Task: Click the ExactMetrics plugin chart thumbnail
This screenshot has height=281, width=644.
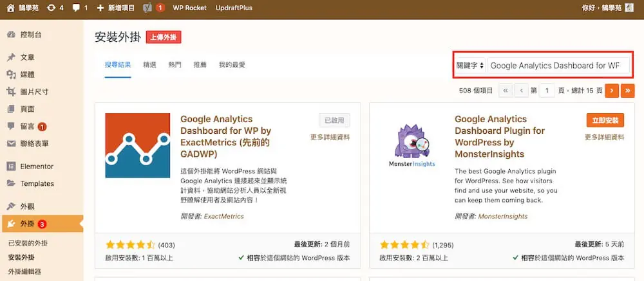Action: pos(138,145)
